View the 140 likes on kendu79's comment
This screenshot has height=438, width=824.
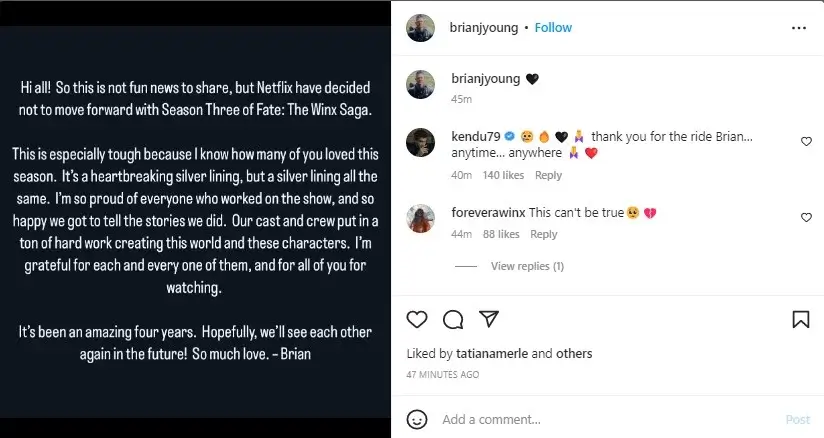pos(503,175)
